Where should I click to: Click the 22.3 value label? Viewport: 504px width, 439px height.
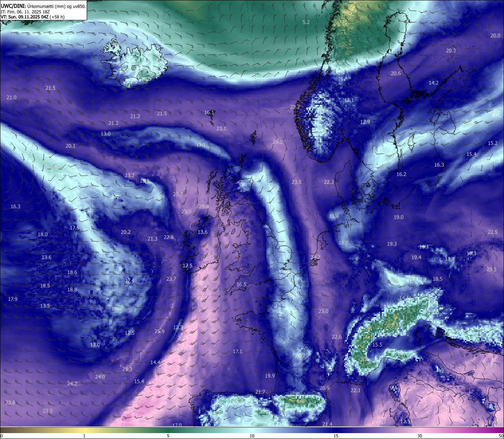329,182
